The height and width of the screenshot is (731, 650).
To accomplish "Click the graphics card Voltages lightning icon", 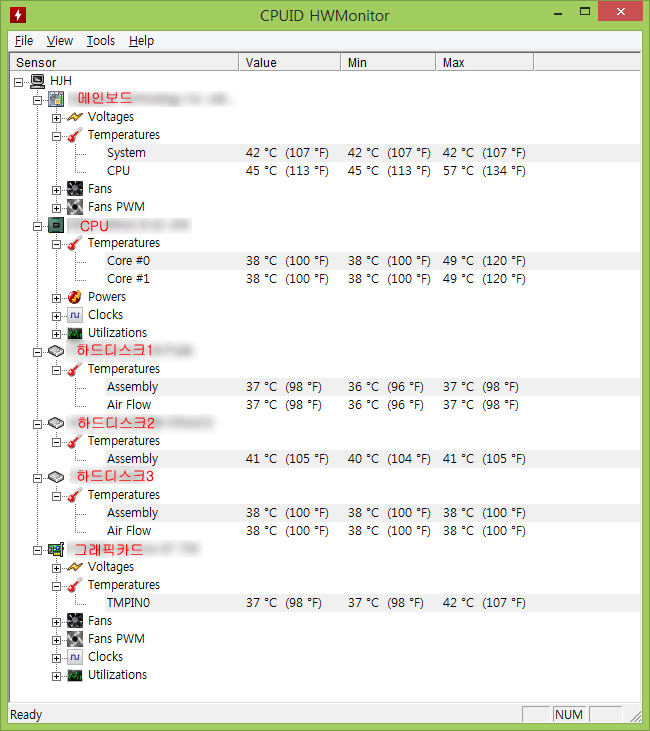I will (x=75, y=567).
